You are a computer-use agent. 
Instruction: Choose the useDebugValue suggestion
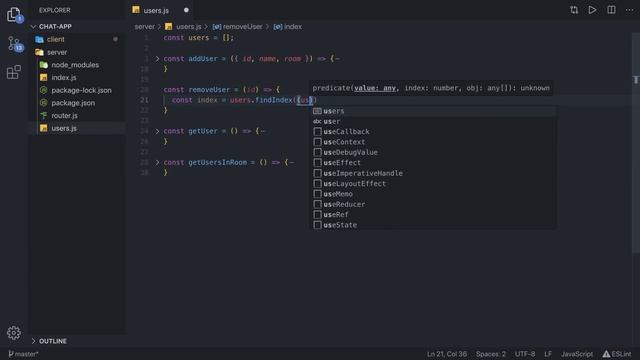point(434,153)
